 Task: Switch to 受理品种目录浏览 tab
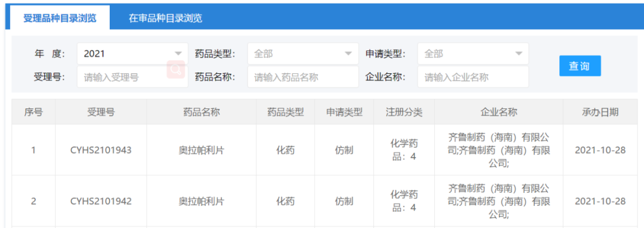(60, 18)
